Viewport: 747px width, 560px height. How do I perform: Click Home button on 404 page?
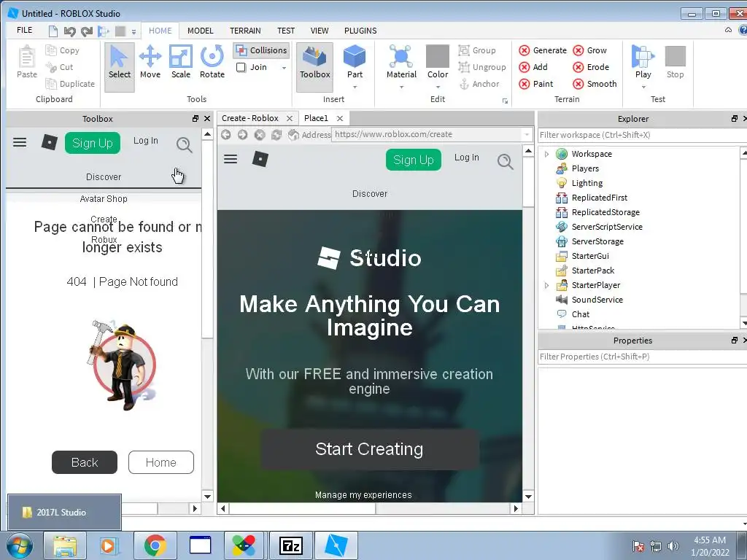pyautogui.click(x=161, y=462)
